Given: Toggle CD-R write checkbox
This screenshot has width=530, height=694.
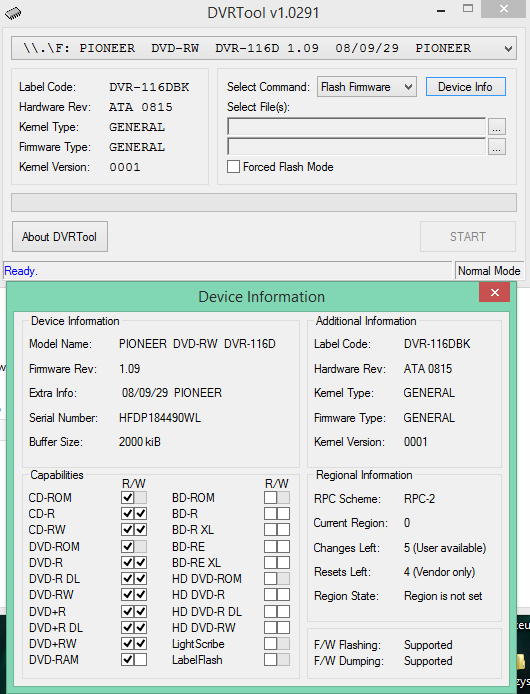Looking at the screenshot, I should (x=141, y=513).
